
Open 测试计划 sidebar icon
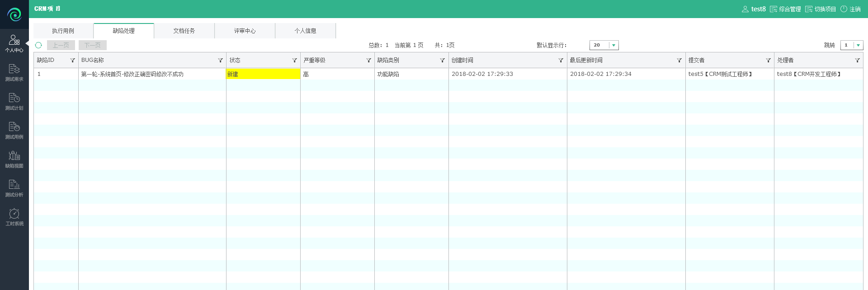(14, 101)
